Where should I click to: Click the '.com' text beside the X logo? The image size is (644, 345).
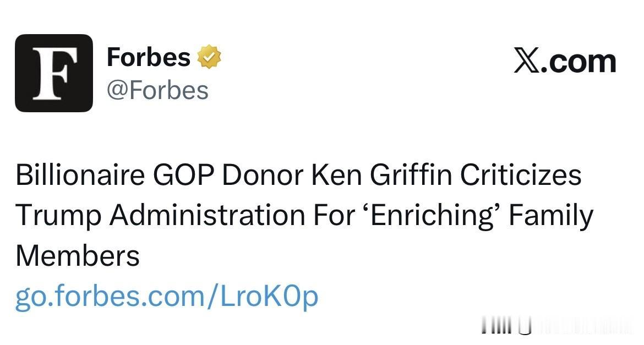579,62
